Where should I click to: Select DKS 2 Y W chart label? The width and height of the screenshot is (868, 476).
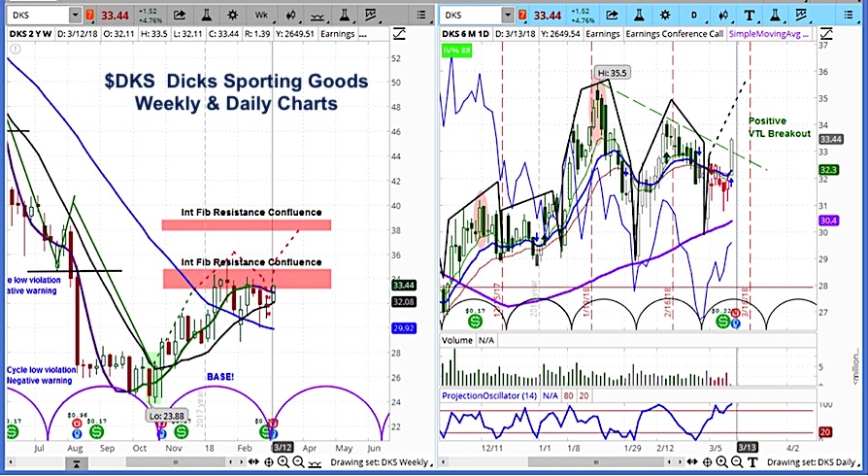pos(31,34)
